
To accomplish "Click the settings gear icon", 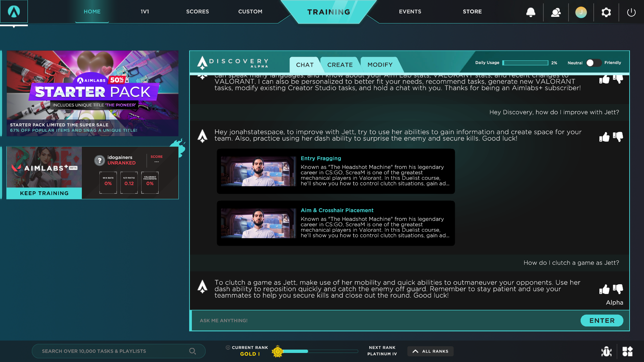I will click(606, 11).
